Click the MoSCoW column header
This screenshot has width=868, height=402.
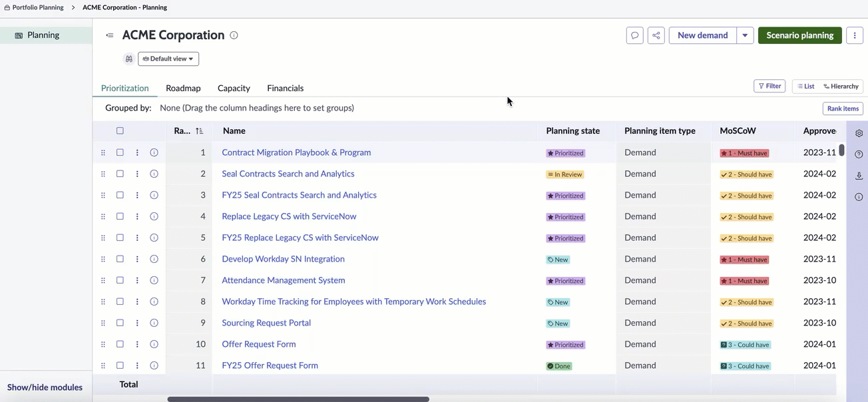(x=738, y=131)
